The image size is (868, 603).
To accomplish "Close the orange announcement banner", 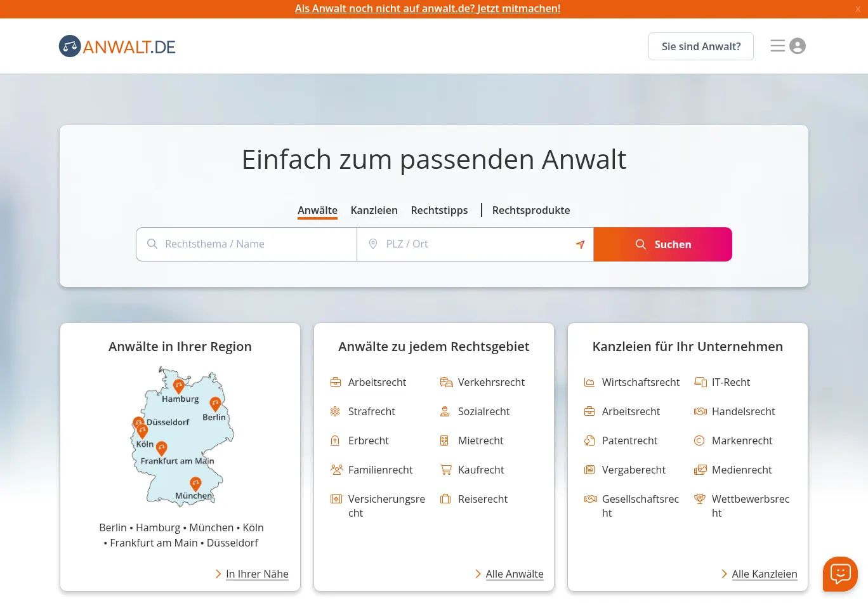I will click(858, 9).
